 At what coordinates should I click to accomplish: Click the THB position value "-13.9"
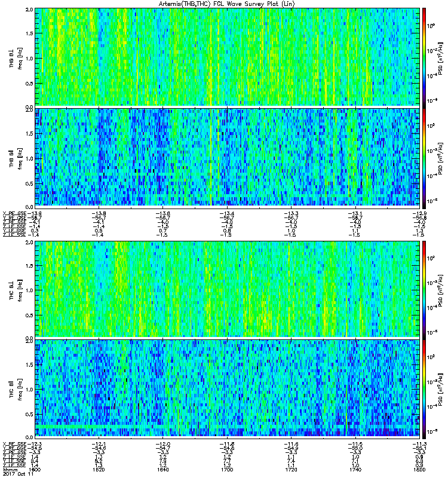34,213
